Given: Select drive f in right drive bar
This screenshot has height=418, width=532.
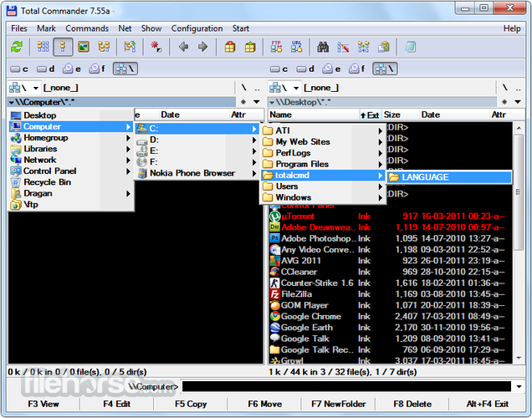Looking at the screenshot, I should click(x=357, y=69).
